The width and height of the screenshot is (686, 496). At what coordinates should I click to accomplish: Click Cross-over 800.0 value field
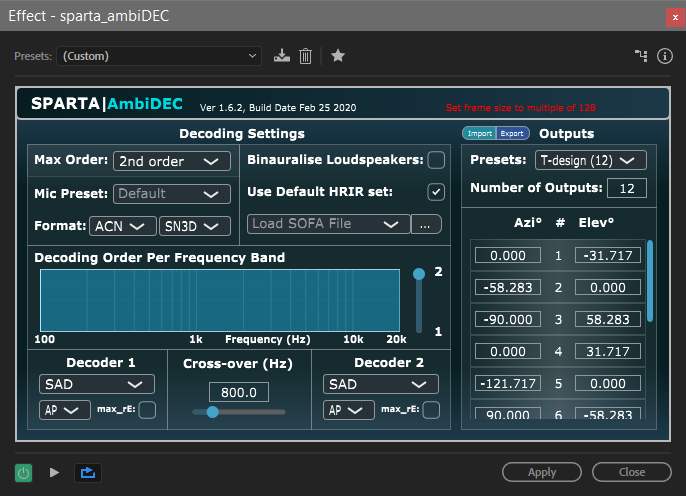(x=239, y=392)
